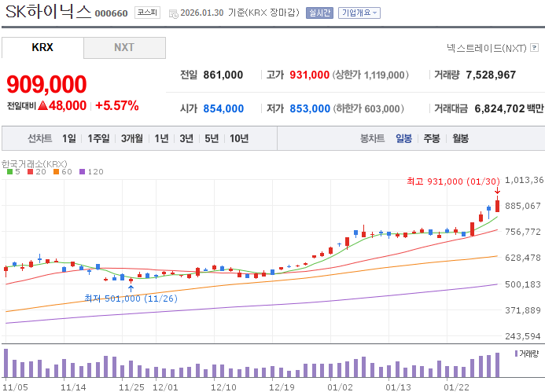This screenshot has height=392, width=545.
Task: Click the purple 120-day moving average swatch
Action: tap(82, 171)
